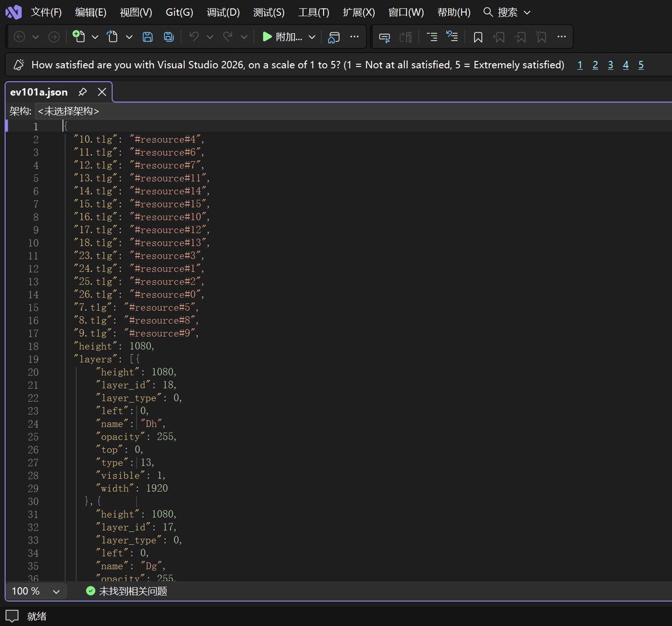Click the 未找到相关问题 status text
The image size is (672, 626).
click(x=133, y=591)
